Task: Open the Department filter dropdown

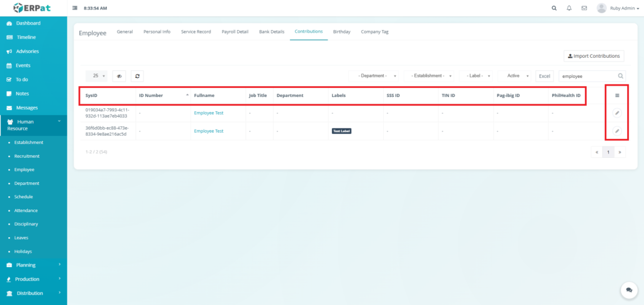Action: point(376,75)
